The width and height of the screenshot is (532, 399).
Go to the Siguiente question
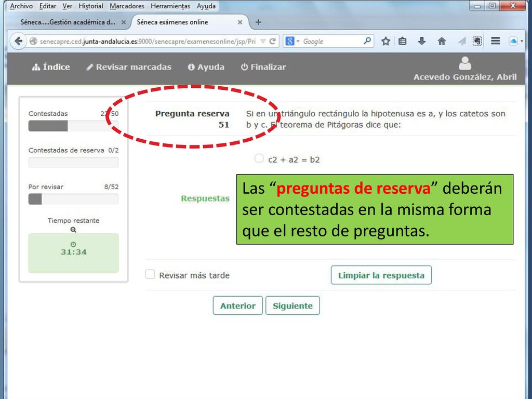click(292, 305)
